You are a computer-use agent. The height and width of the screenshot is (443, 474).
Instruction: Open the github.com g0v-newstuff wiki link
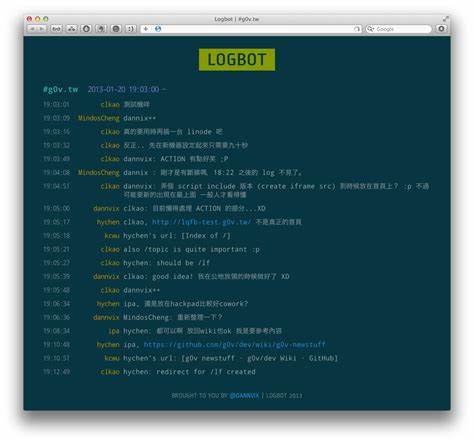[x=234, y=344]
